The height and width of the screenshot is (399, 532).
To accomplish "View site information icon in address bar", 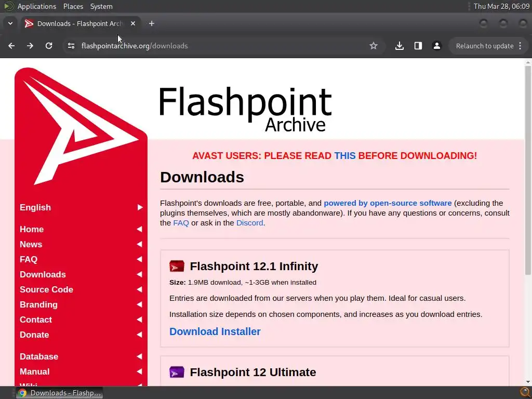I will [x=71, y=46].
